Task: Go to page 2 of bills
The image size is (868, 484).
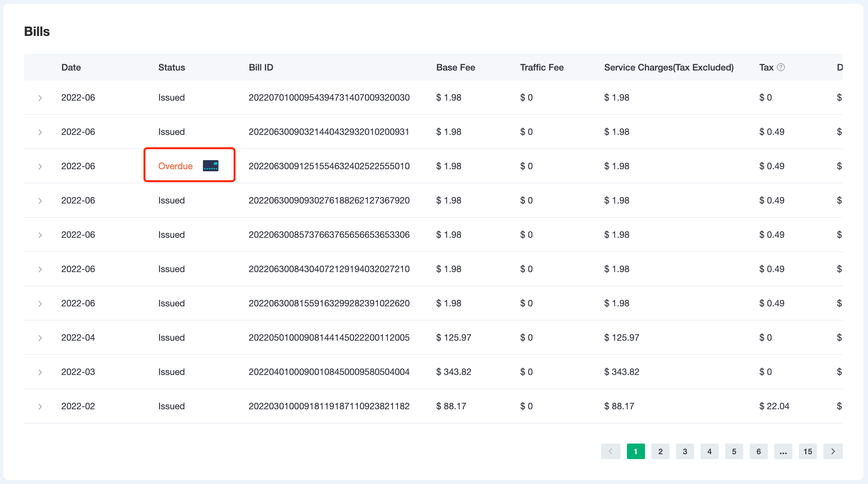Action: [660, 451]
